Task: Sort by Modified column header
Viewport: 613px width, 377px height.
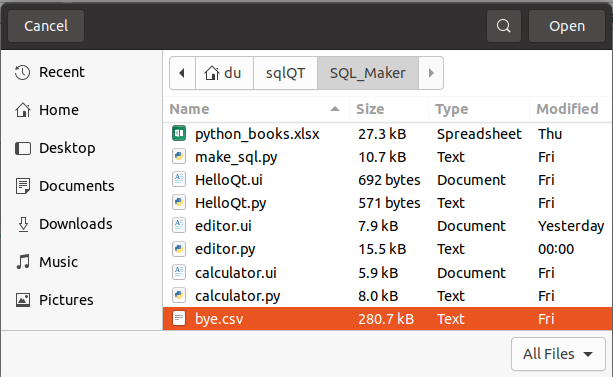Action: point(567,109)
